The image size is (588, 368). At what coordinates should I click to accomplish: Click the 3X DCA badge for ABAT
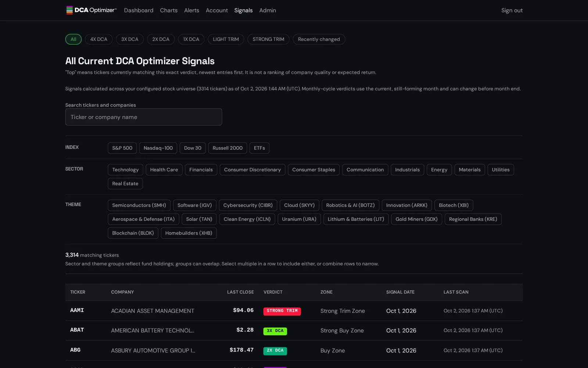[275, 331]
